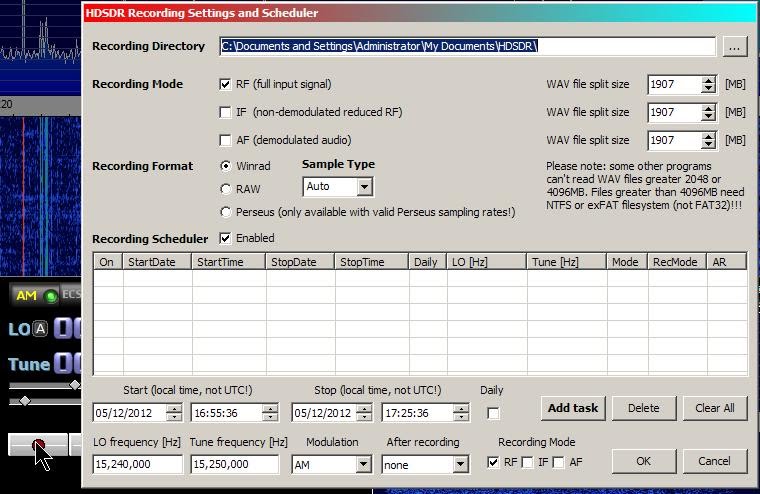This screenshot has width=760, height=494.
Task: Click the RF WAV split size field
Action: pos(675,85)
